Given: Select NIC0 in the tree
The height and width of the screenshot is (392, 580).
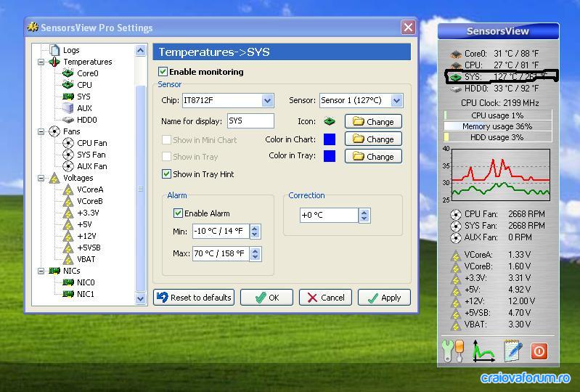Looking at the screenshot, I should click(86, 282).
